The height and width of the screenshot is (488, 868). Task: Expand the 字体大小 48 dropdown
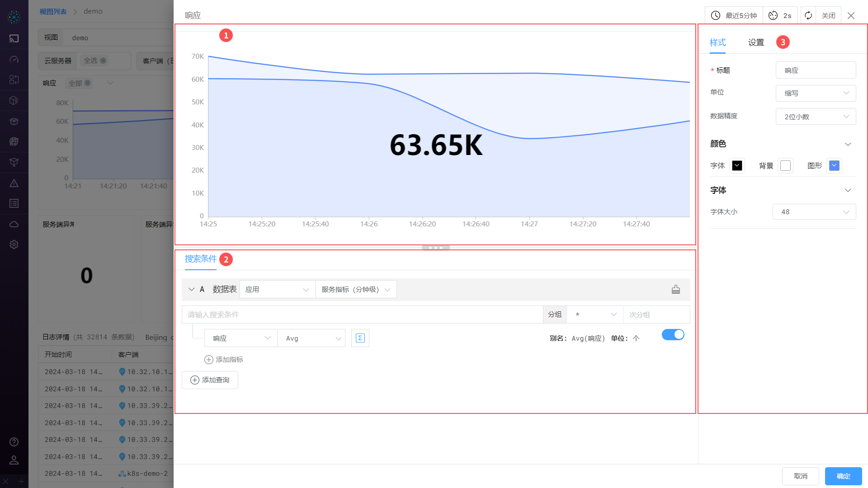(x=814, y=212)
